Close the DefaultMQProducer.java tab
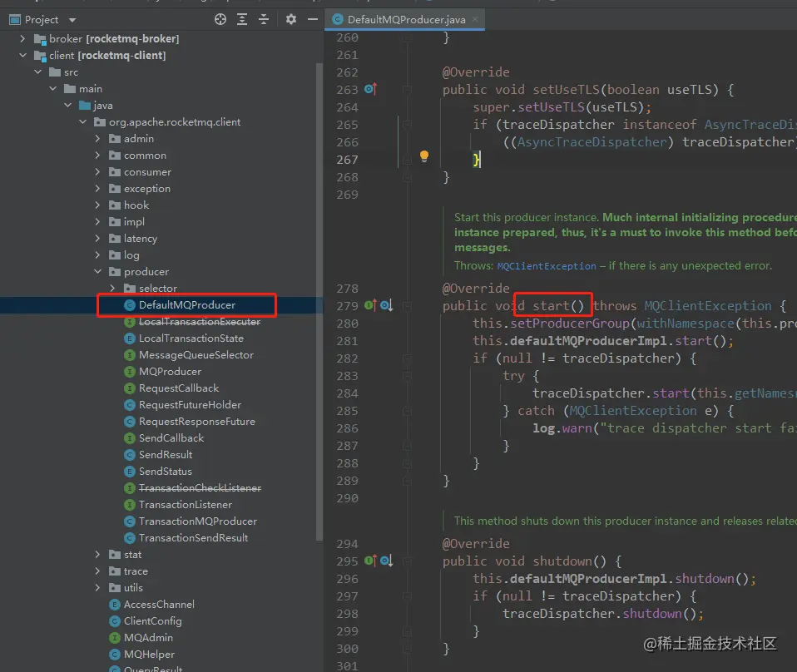Viewport: 797px width, 672px height. click(475, 19)
